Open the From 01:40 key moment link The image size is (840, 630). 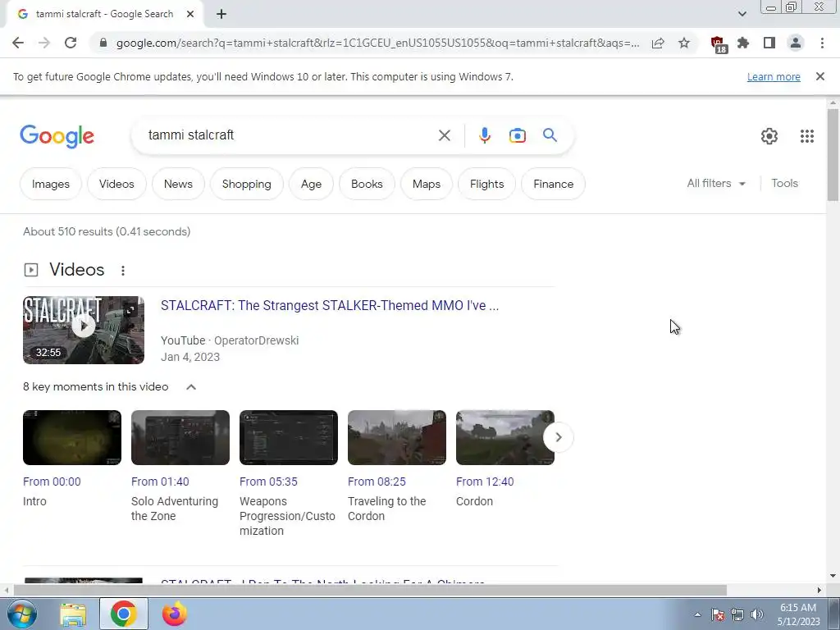(x=160, y=482)
